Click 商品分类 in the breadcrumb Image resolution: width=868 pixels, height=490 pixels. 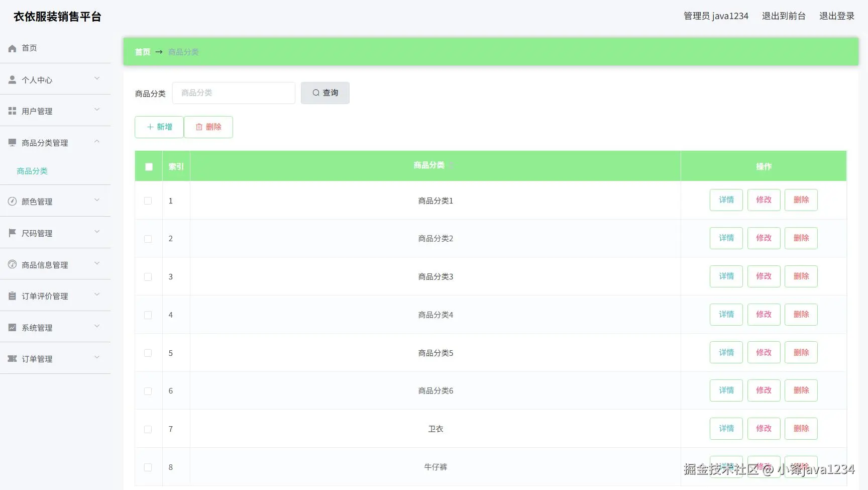pos(183,52)
